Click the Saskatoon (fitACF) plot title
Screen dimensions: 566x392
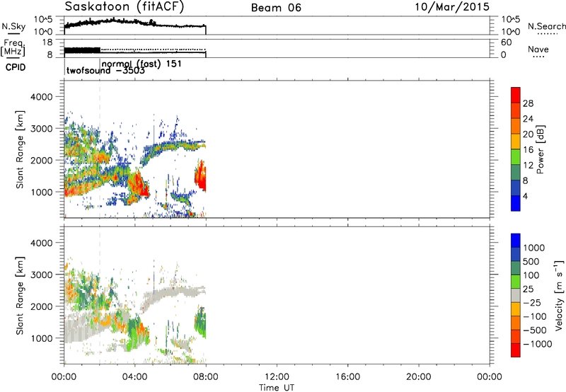tap(125, 7)
